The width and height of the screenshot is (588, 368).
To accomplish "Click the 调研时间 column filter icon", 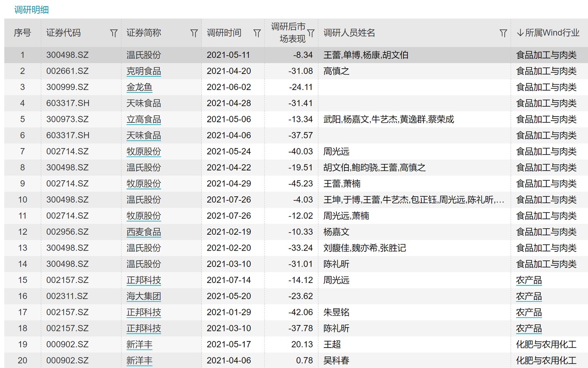I will click(257, 33).
